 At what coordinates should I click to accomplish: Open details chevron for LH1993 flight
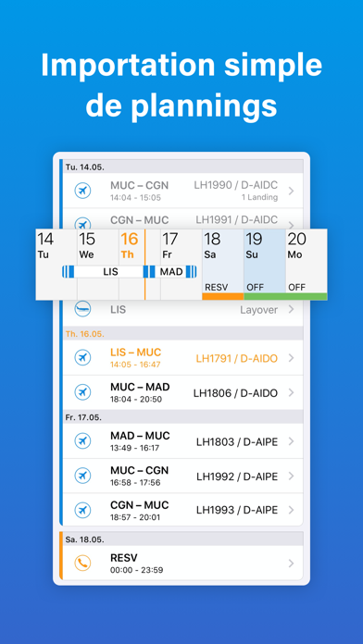tap(291, 510)
